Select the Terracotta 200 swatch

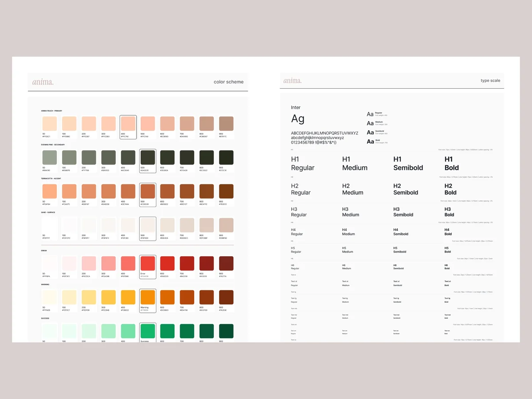tap(89, 191)
